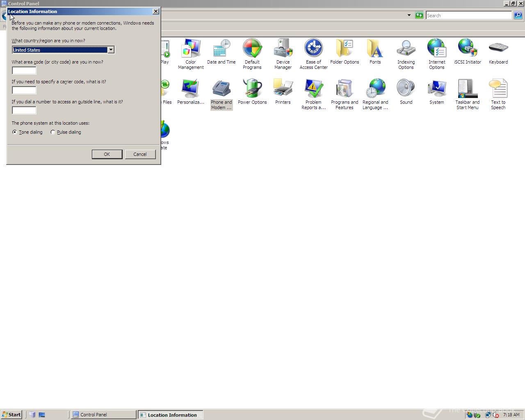This screenshot has height=420, width=525.
Task: Open the address bar history dropdown arrow
Action: pos(409,15)
